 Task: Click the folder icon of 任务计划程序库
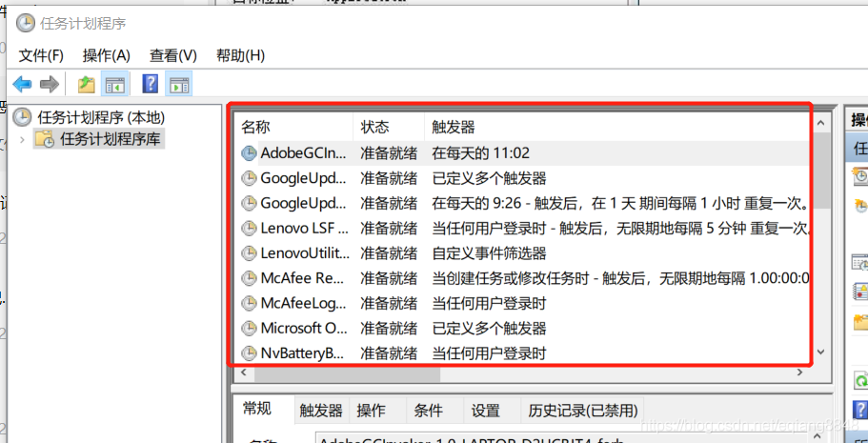tap(44, 138)
